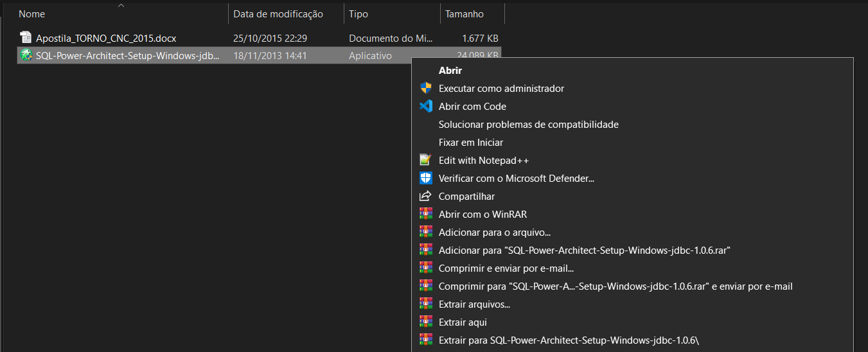868x352 pixels.
Task: Click WinRAR icon next to Adicionar para o arquivo
Action: click(x=425, y=232)
